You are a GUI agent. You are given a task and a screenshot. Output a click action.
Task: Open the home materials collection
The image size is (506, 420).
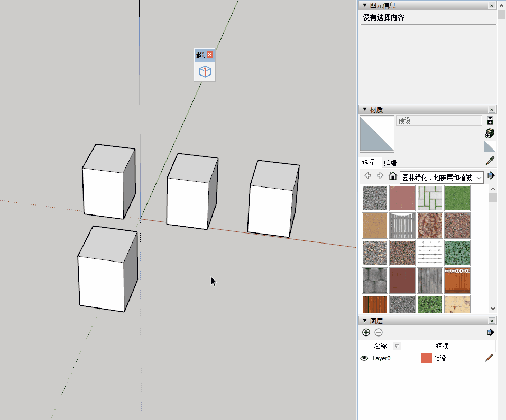(x=393, y=176)
